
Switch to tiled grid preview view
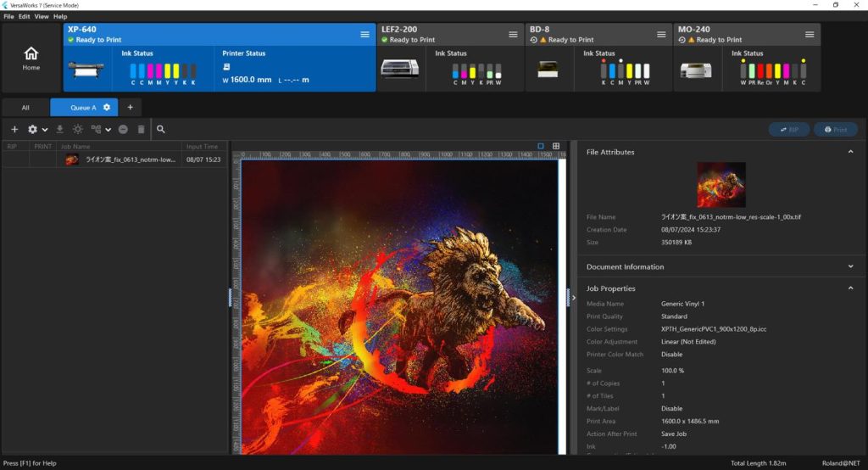click(556, 146)
